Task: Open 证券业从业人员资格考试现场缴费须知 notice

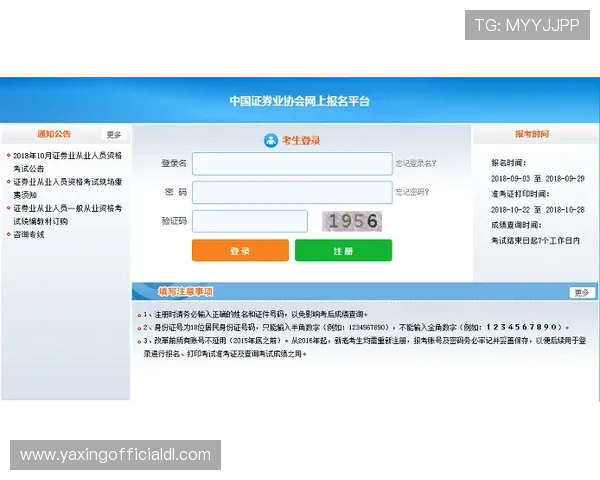Action: 68,188
